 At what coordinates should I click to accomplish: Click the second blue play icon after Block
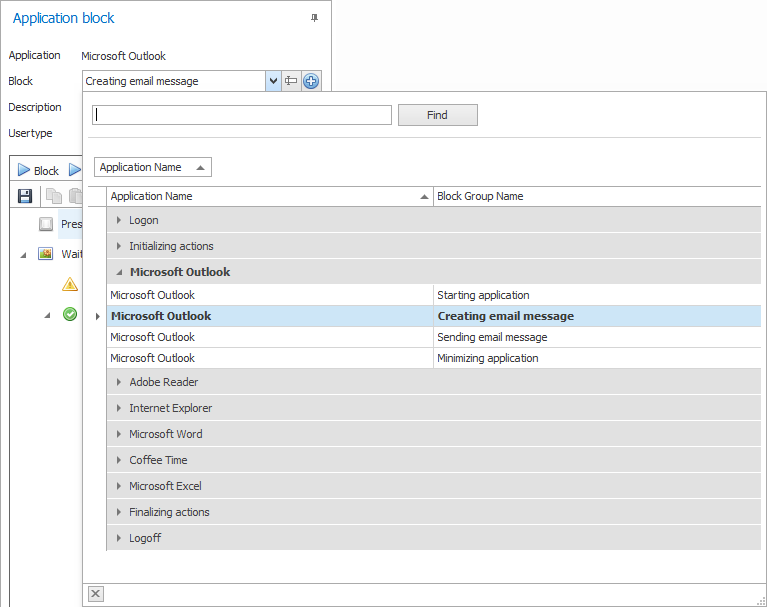coord(75,170)
